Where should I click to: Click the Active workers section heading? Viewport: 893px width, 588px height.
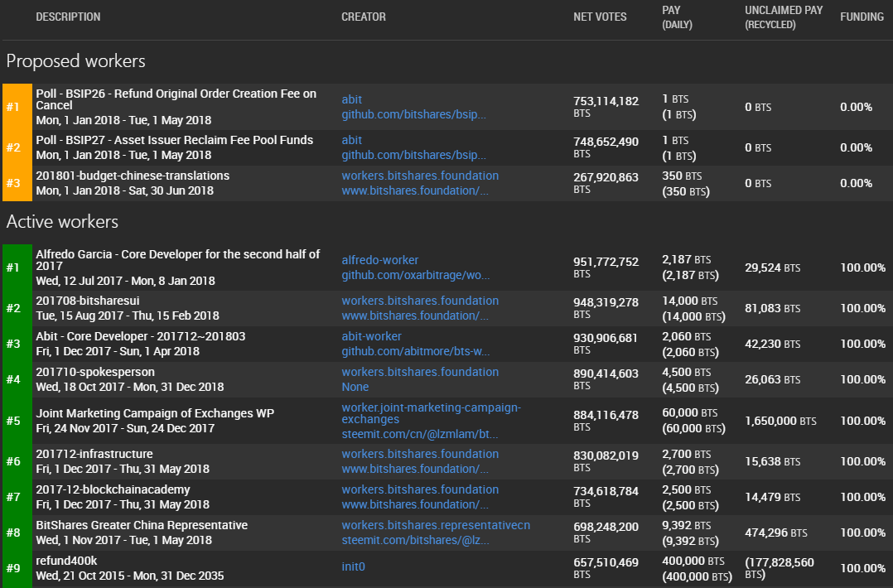[x=62, y=221]
